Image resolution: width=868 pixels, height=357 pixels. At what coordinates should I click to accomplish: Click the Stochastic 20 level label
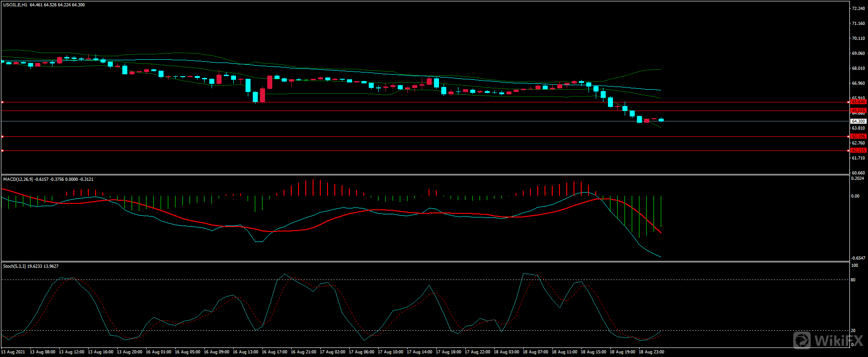(853, 331)
